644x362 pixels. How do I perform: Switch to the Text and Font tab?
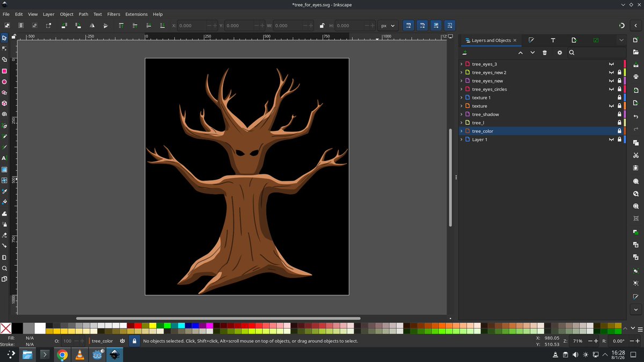[x=553, y=40]
